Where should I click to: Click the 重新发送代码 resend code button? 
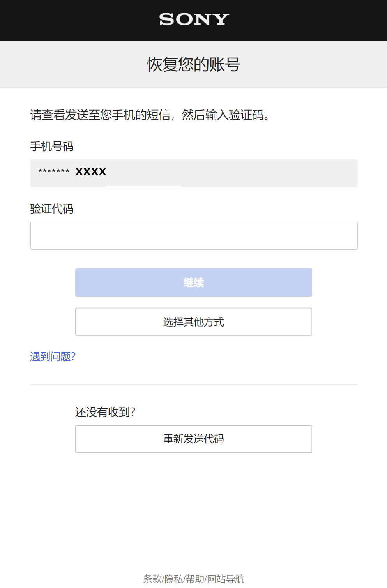pos(193,439)
